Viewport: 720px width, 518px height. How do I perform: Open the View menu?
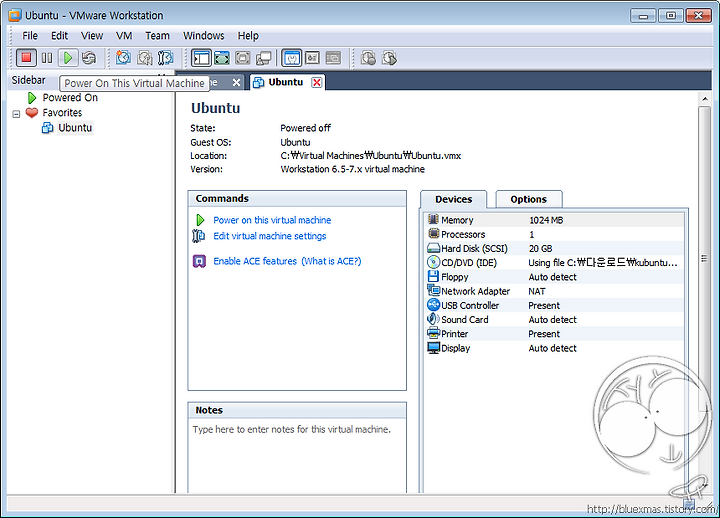[92, 36]
